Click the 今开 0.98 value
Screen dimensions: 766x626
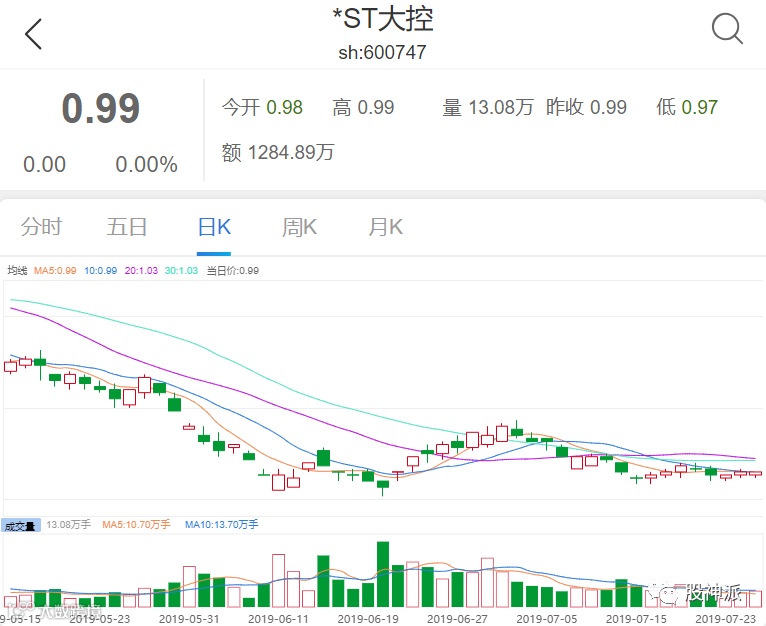point(262,108)
